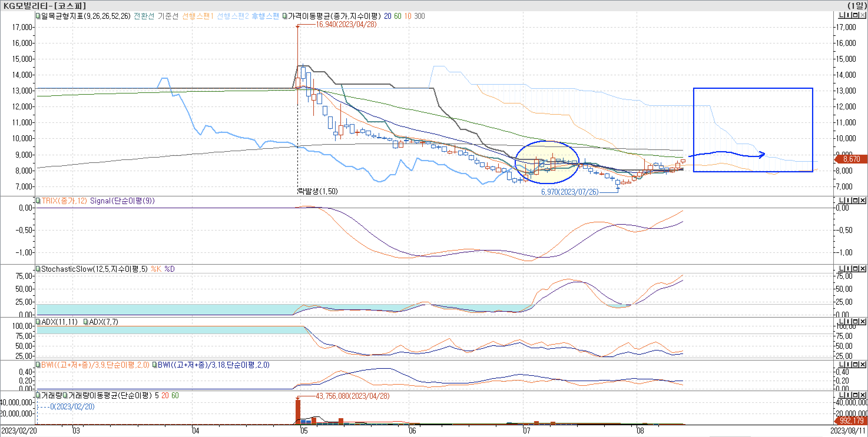Maximize the main price chart panel
This screenshot has height=437, width=868.
[855, 15]
